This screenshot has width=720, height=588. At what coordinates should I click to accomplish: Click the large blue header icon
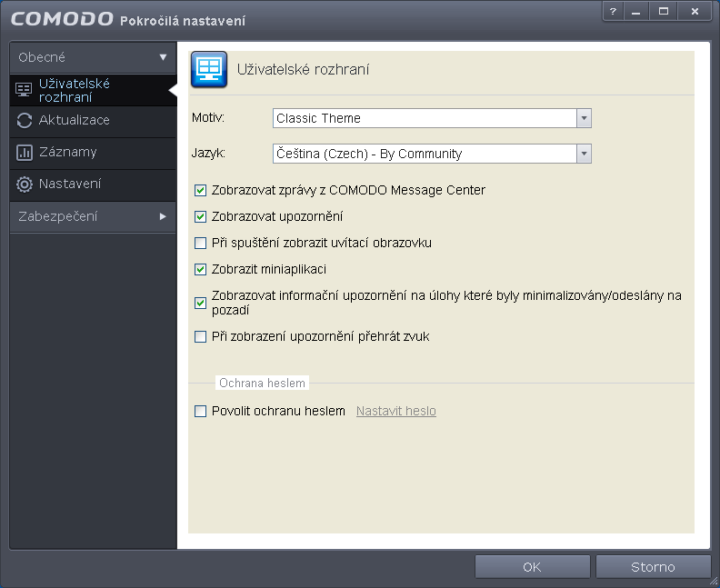209,69
